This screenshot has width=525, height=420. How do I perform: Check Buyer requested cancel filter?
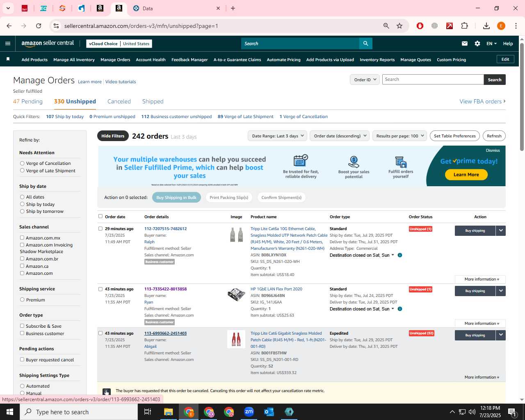pyautogui.click(x=22, y=359)
